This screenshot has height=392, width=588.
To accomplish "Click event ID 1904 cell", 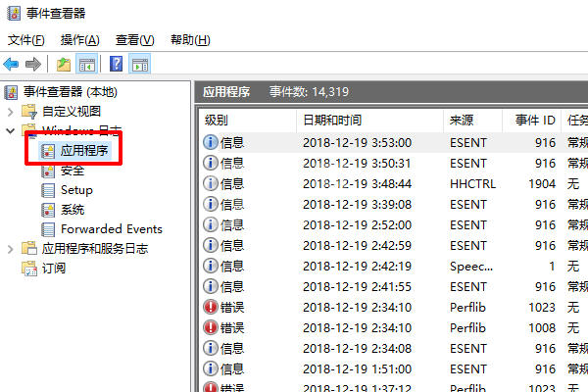I will pyautogui.click(x=542, y=184).
